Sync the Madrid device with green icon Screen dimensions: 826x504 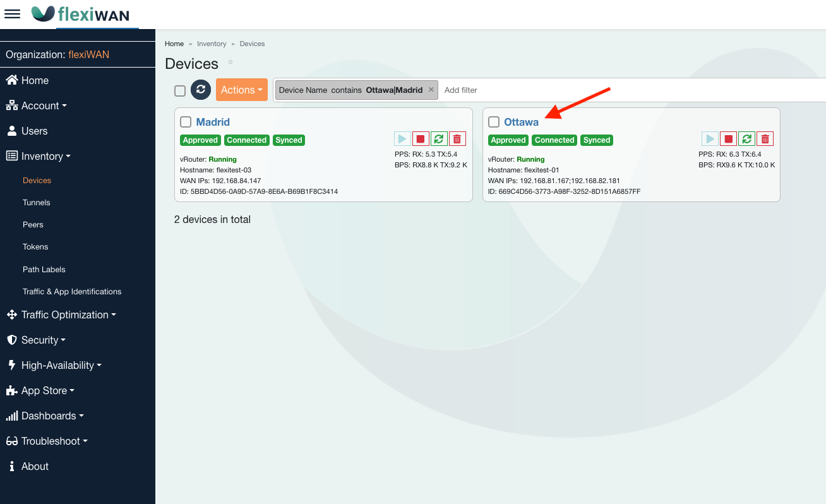pos(439,139)
